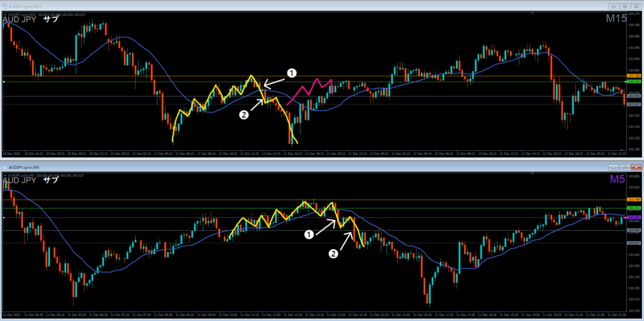Maximize the AUDJPY M15 chart window
The width and height of the screenshot is (644, 321).
pyautogui.click(x=625, y=6)
